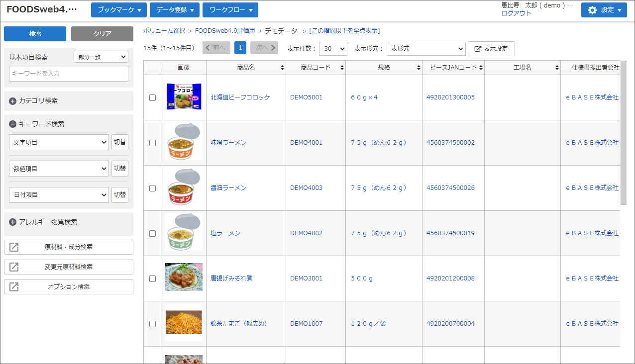Open the 錦糸たまご product image
Screen dimensions: 635x364
pyautogui.click(x=184, y=323)
